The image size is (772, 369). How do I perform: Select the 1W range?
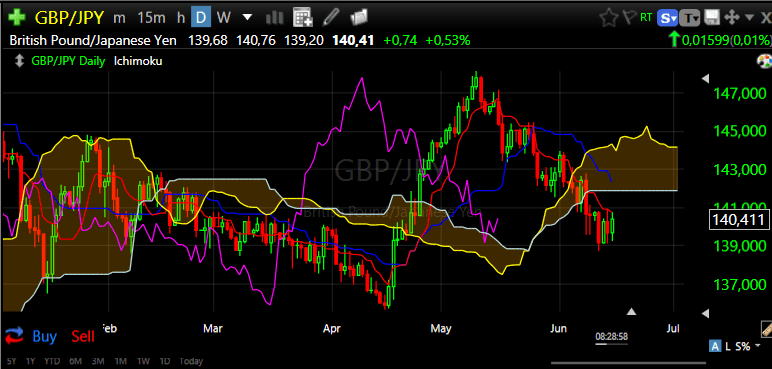click(143, 361)
